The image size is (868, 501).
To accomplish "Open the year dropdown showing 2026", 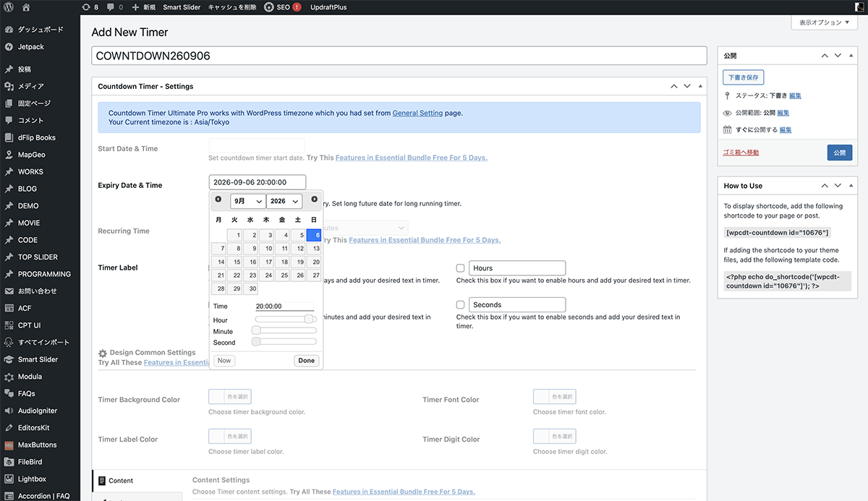I will coord(284,202).
